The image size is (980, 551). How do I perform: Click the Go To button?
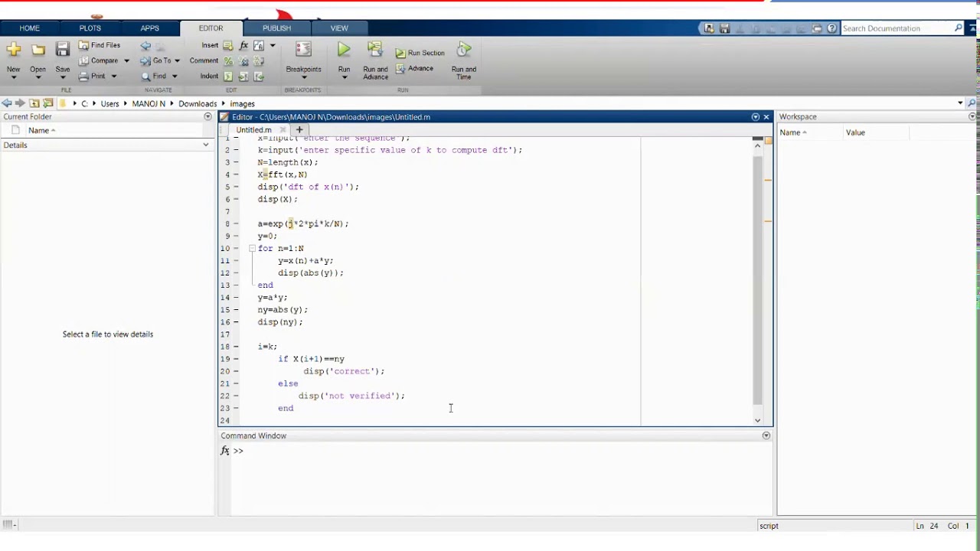point(156,60)
